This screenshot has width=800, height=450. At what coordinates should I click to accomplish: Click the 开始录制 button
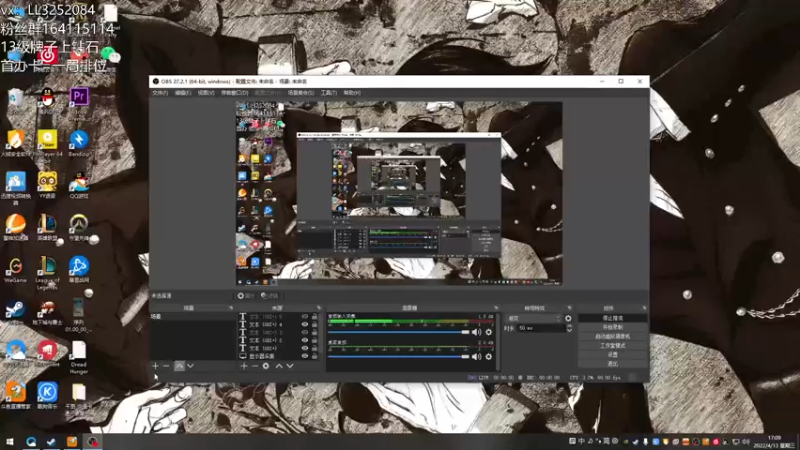(x=613, y=327)
